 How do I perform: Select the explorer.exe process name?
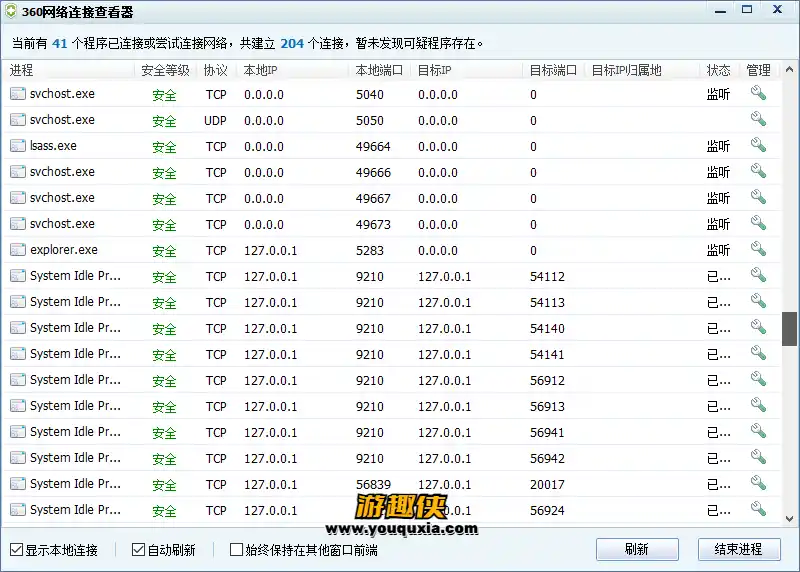pyautogui.click(x=64, y=250)
